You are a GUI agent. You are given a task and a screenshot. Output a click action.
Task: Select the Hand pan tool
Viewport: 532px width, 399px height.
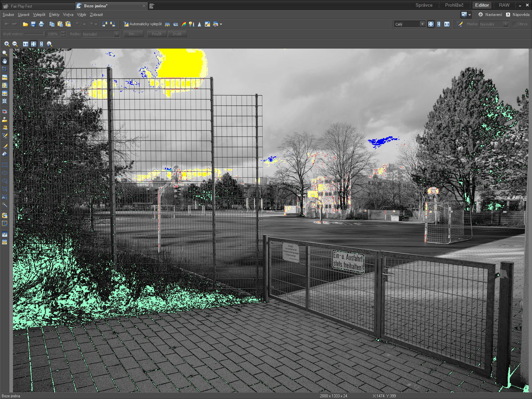(x=5, y=61)
